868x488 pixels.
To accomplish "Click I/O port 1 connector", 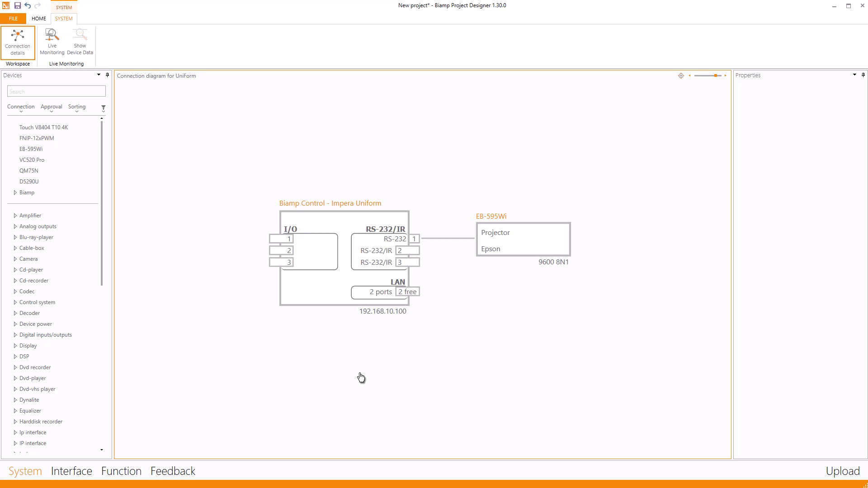I will coord(281,239).
